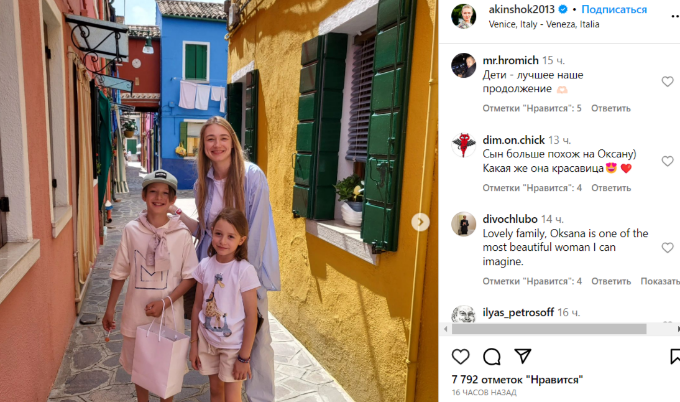Save post with bookmark icon
The image size is (680, 402).
coord(675,356)
